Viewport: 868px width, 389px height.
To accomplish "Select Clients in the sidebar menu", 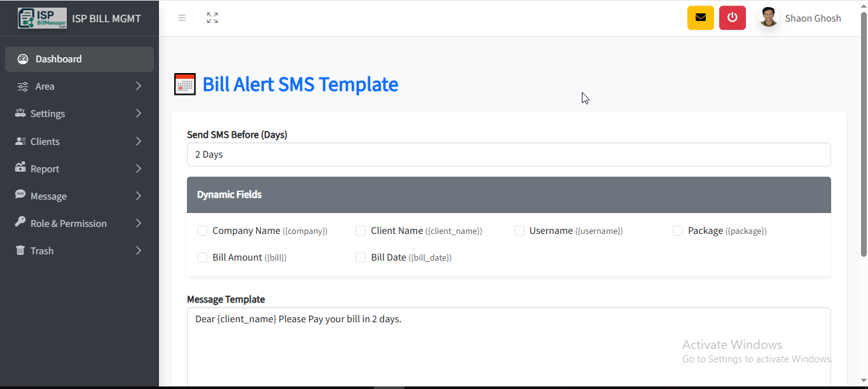I will point(45,141).
